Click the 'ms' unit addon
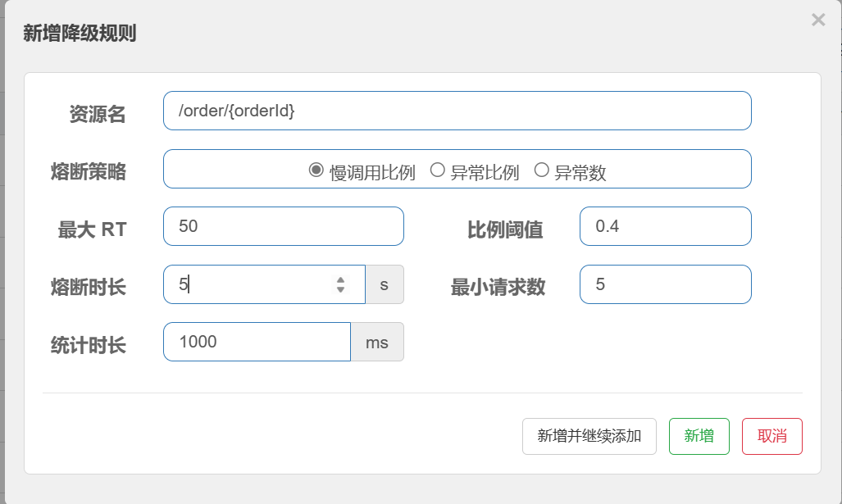 [377, 342]
